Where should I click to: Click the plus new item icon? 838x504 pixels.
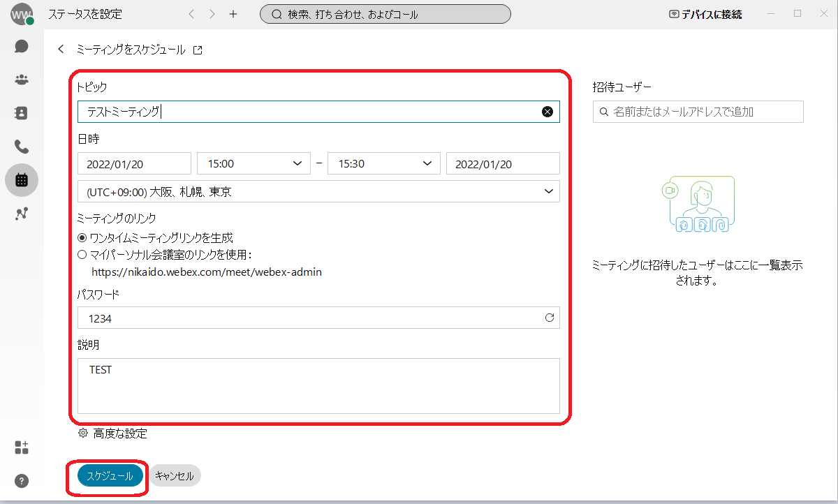coord(233,14)
